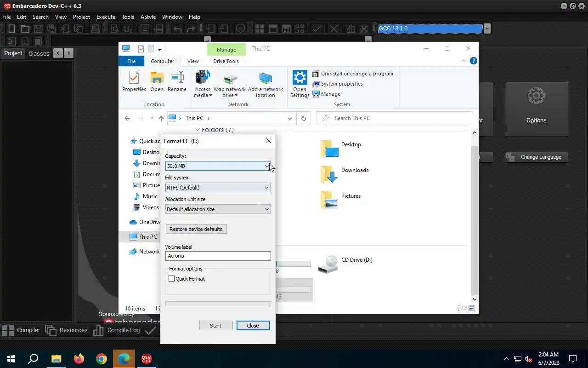Screen dimensions: 588x368
Task: Click the Explorer address bar refresh icon
Action: (303, 118)
